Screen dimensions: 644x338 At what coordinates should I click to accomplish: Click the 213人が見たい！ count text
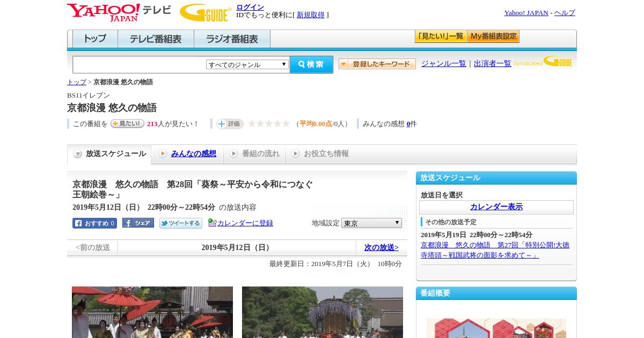(173, 124)
